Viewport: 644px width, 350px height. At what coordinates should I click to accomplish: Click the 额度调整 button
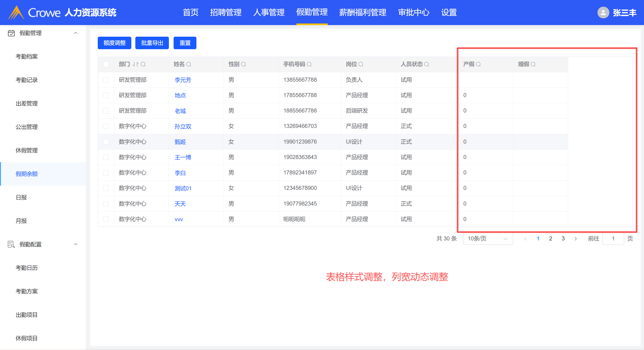coord(114,43)
